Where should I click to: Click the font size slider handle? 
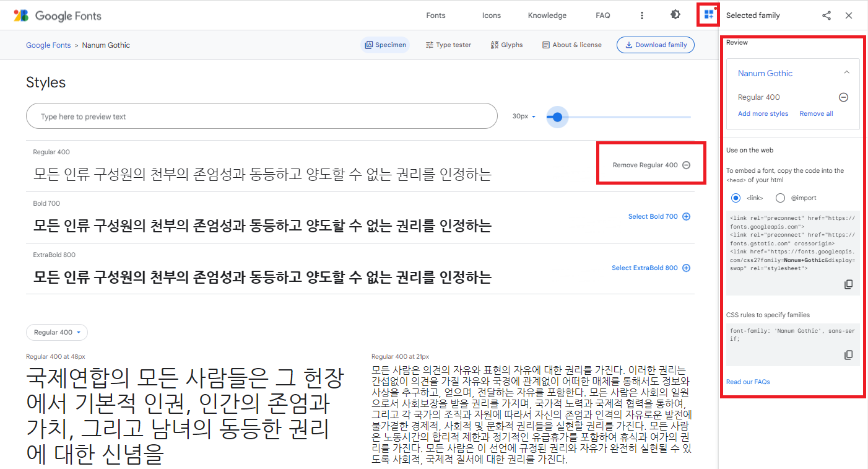click(558, 116)
